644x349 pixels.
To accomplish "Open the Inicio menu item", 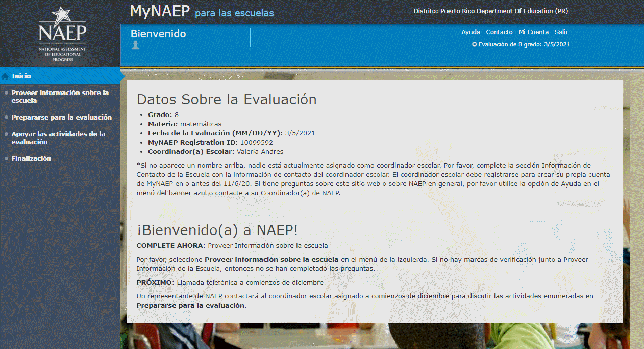I will (x=60, y=76).
